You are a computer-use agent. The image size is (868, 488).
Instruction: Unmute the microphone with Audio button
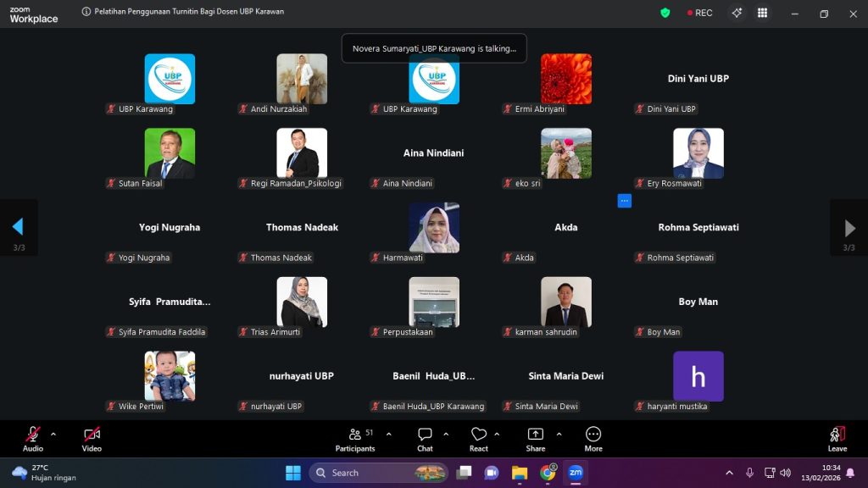click(33, 440)
